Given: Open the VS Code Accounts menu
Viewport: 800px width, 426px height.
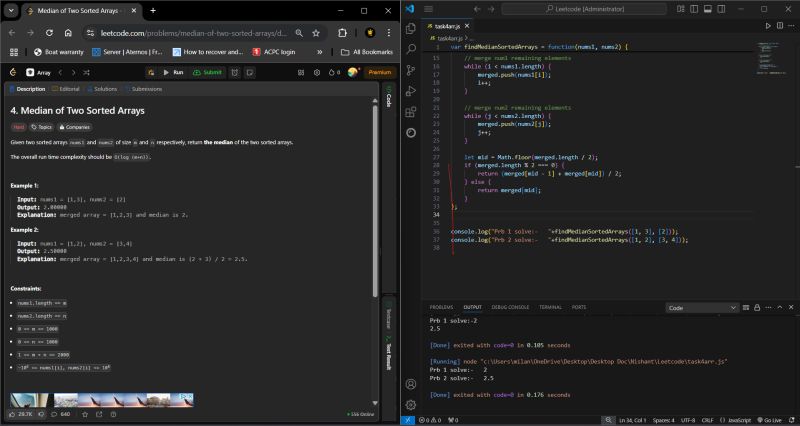Looking at the screenshot, I should pos(411,384).
